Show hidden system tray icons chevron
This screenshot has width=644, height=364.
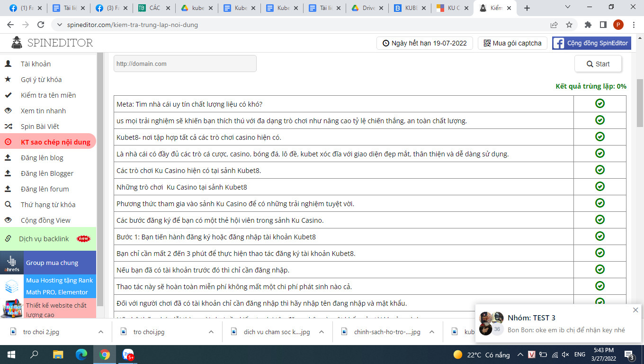520,355
